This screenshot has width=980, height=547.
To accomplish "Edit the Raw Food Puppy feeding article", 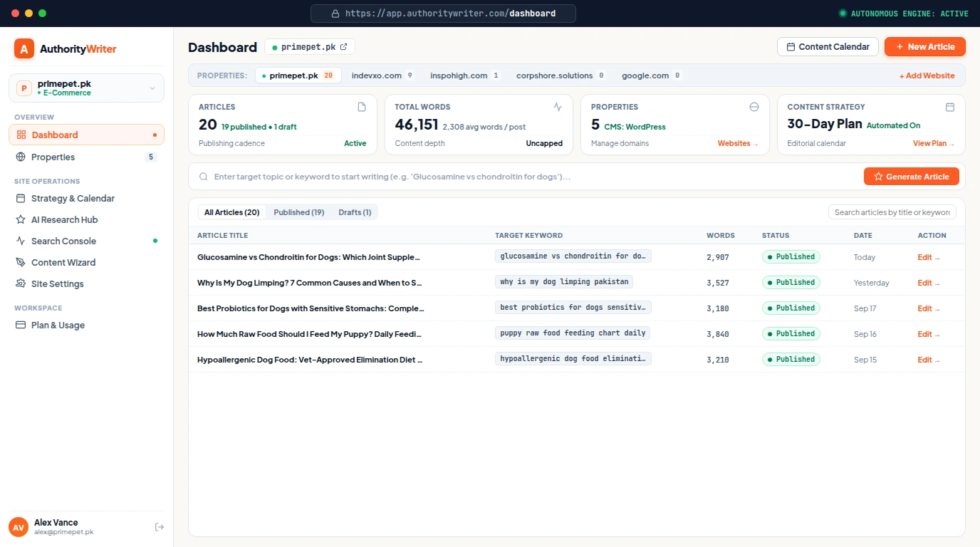I will tap(929, 334).
